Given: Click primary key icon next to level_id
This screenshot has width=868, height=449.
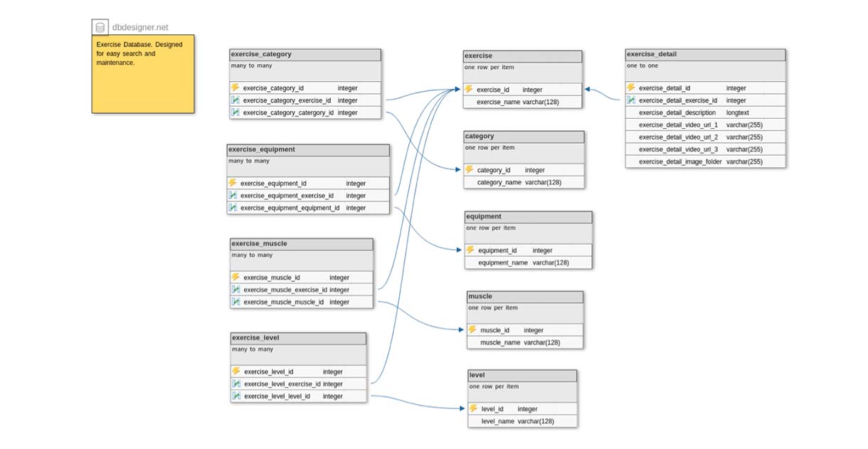Looking at the screenshot, I should [x=474, y=408].
